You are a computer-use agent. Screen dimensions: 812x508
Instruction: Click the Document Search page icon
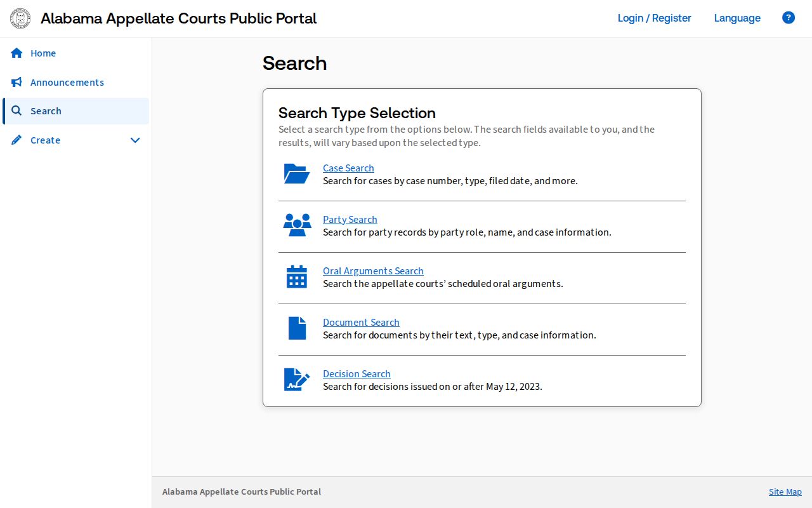click(297, 328)
